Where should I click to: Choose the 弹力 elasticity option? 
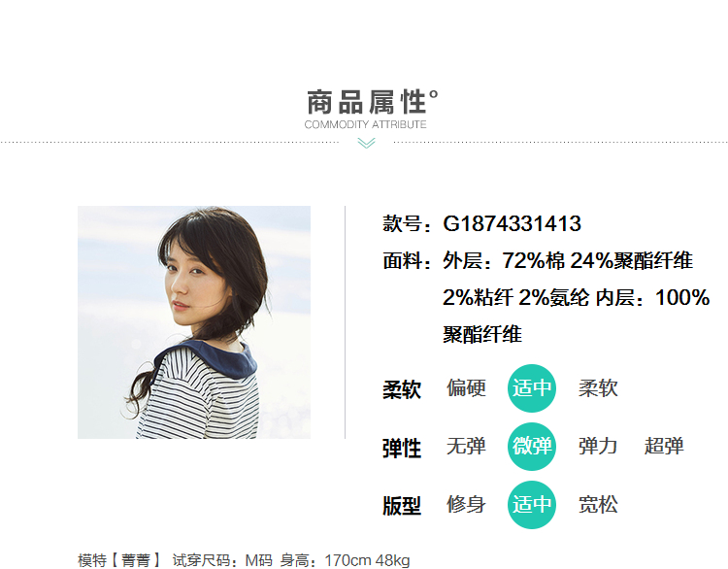(598, 447)
